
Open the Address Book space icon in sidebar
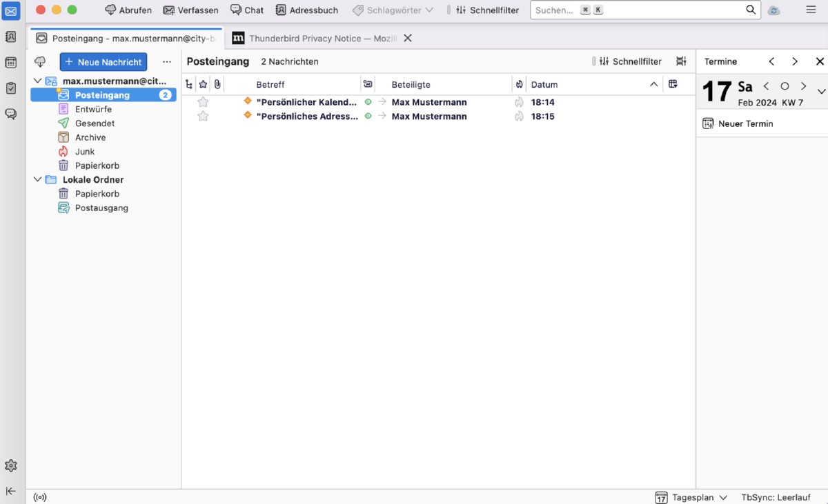pyautogui.click(x=11, y=37)
